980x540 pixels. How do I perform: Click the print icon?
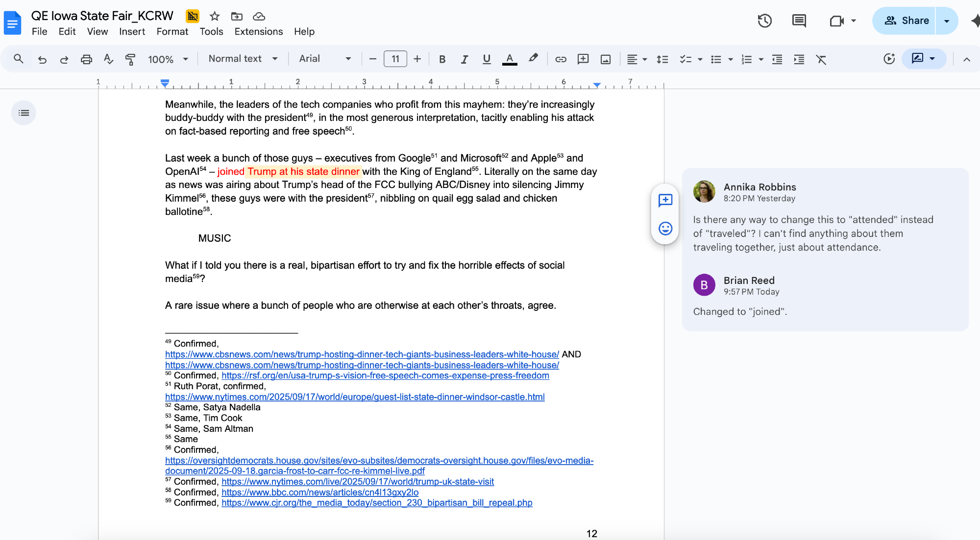[86, 59]
